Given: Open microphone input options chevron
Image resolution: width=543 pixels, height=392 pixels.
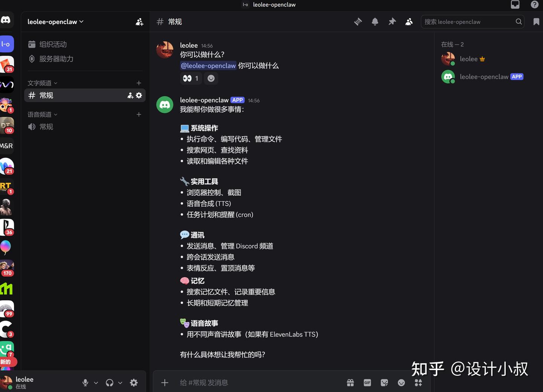Looking at the screenshot, I should (x=96, y=383).
